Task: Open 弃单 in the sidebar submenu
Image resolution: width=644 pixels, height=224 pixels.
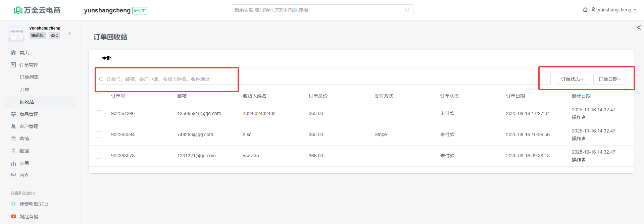Action: click(24, 90)
